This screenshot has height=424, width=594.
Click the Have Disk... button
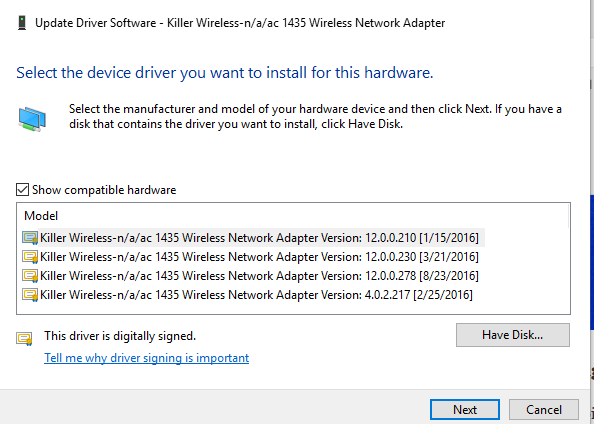[x=513, y=335]
